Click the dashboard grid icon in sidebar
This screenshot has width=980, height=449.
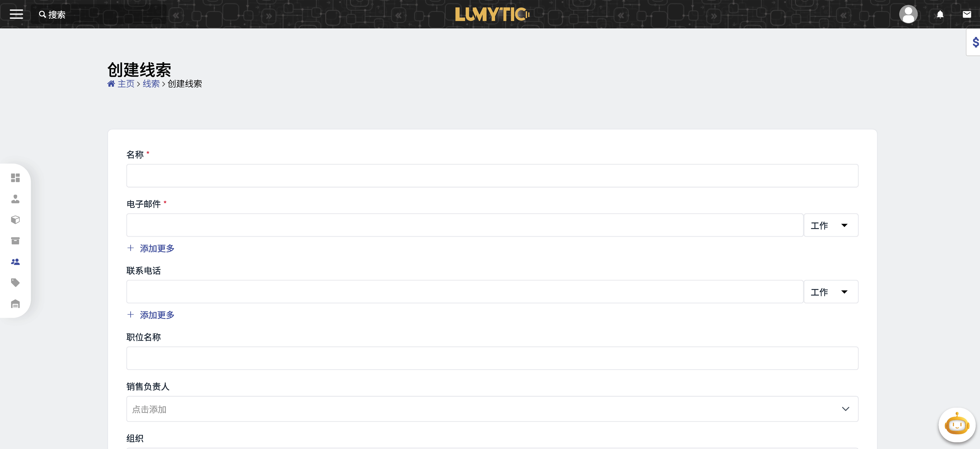click(15, 178)
